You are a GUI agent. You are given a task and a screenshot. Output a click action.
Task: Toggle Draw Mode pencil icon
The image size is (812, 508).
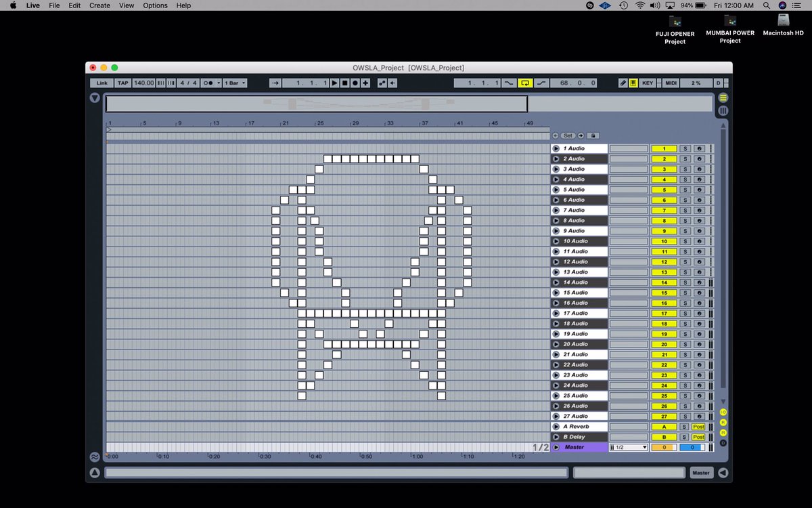[623, 83]
